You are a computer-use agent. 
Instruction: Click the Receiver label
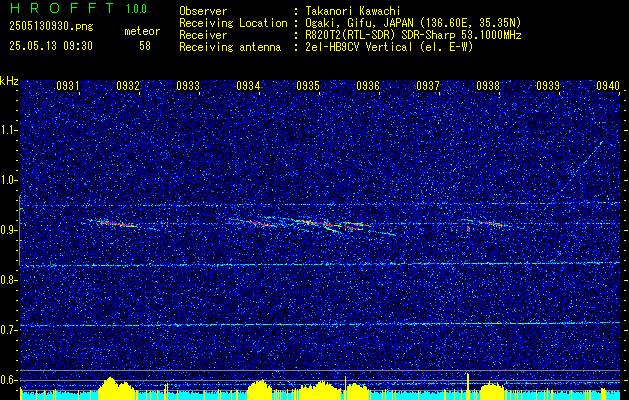click(203, 35)
